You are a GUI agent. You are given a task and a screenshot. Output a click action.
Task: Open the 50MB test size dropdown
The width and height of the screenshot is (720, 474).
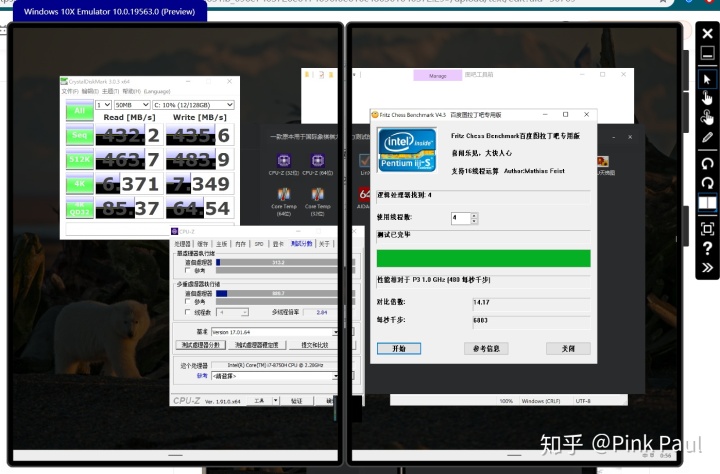(x=132, y=105)
